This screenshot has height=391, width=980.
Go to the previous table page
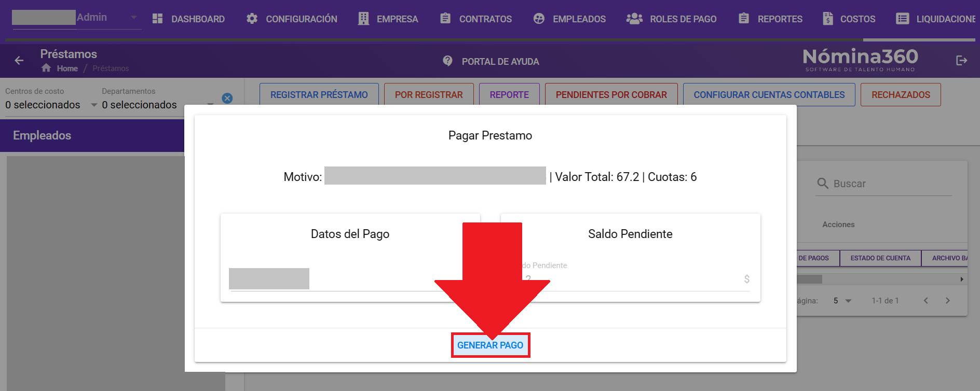point(925,301)
